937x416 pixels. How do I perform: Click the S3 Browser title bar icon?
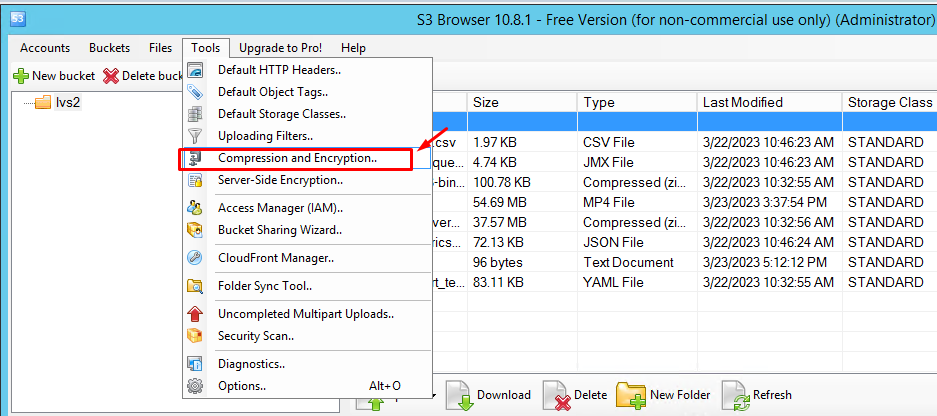click(19, 19)
